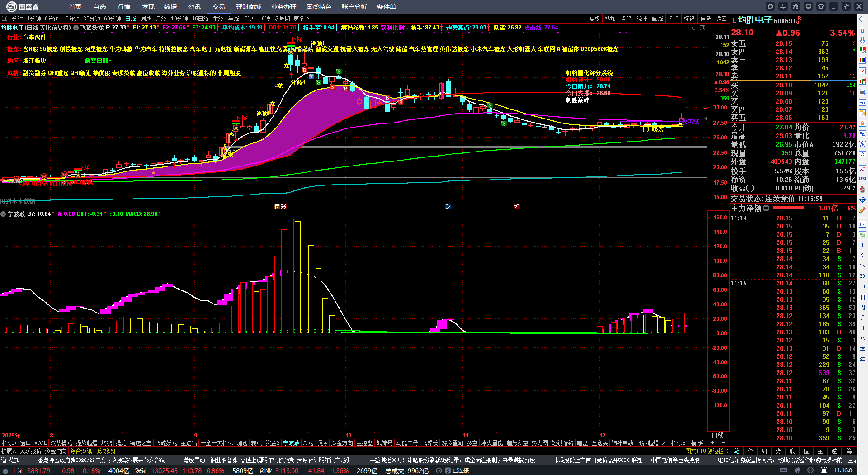Open the chat message icon in title bar
The width and height of the screenshot is (868, 475).
point(770,6)
